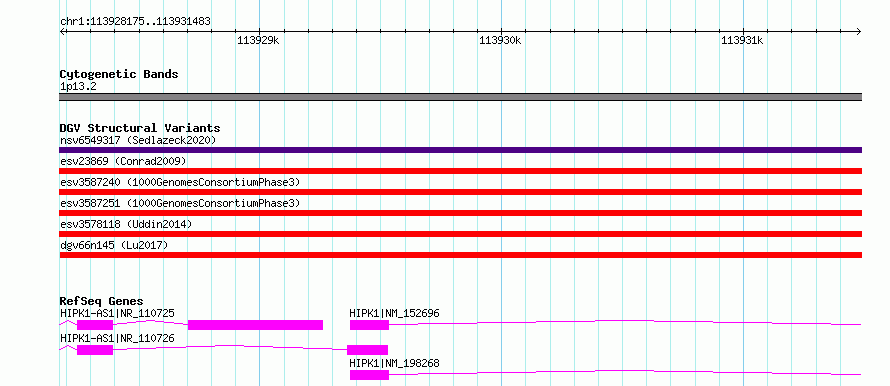Click the 113930k ruler tick label

pyautogui.click(x=500, y=40)
